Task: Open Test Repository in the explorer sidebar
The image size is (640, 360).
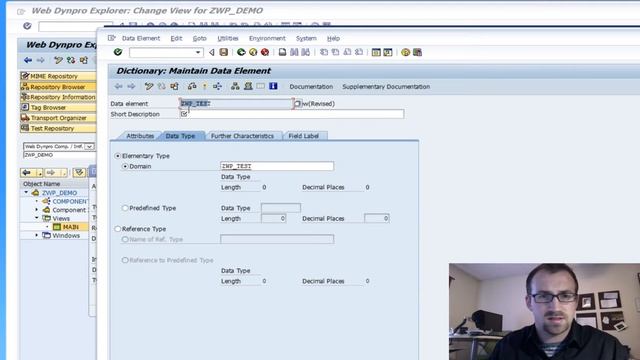Action: [58, 128]
